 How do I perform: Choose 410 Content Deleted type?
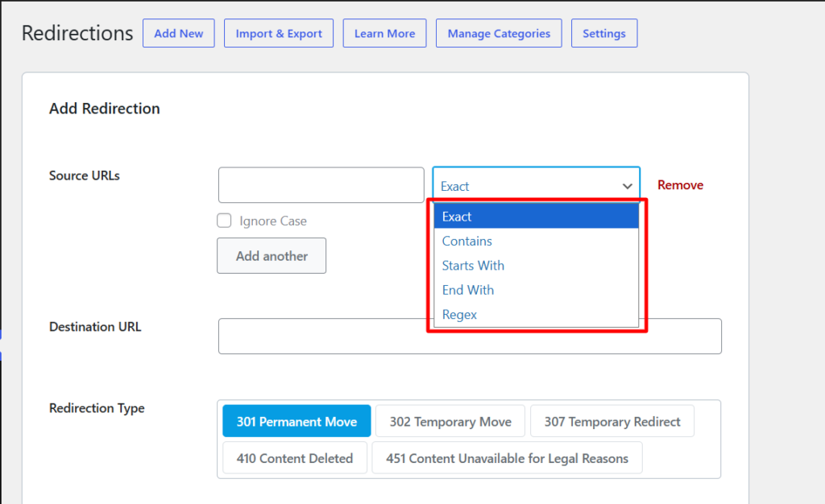[295, 458]
